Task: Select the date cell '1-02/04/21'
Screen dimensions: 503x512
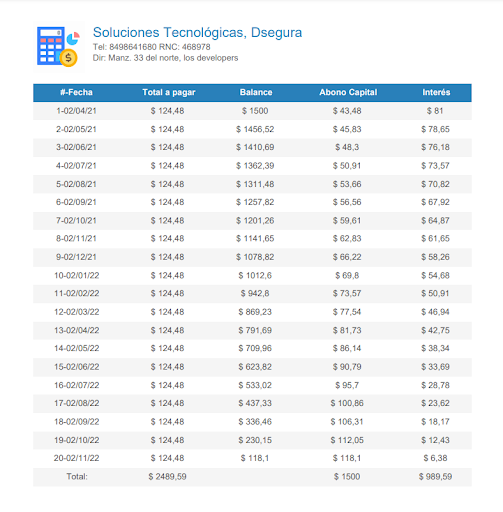Action: coord(76,111)
